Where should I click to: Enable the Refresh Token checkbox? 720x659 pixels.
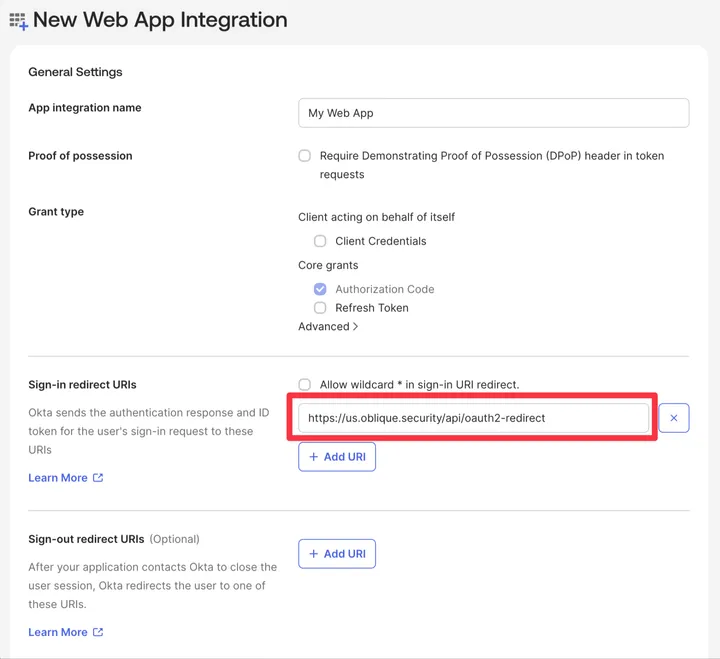(320, 308)
